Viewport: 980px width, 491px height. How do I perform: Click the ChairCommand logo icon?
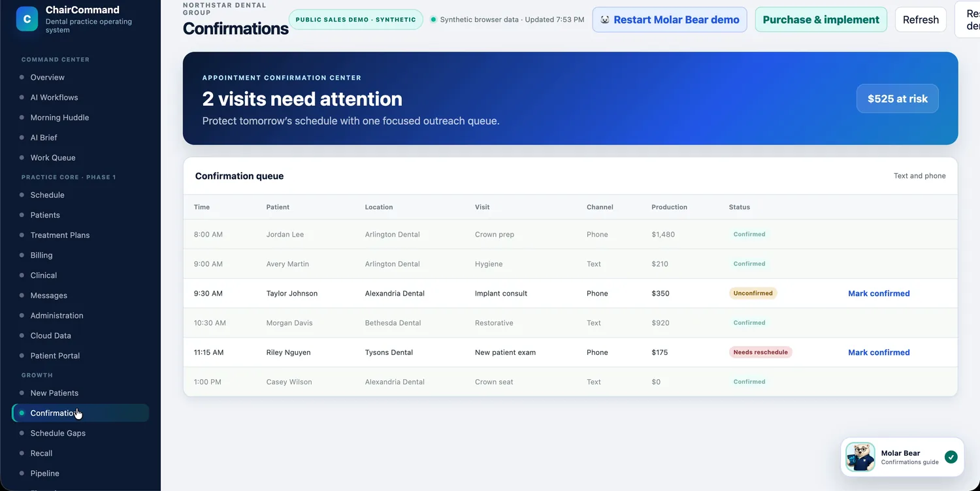[27, 19]
